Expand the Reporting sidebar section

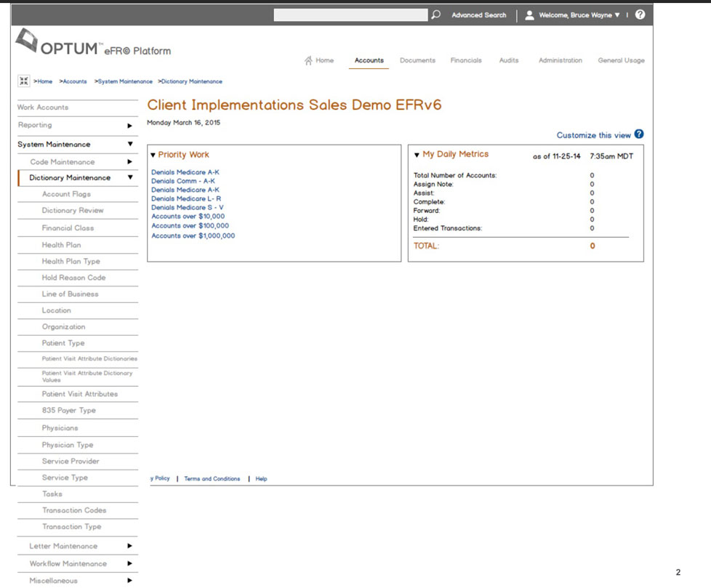pos(129,126)
